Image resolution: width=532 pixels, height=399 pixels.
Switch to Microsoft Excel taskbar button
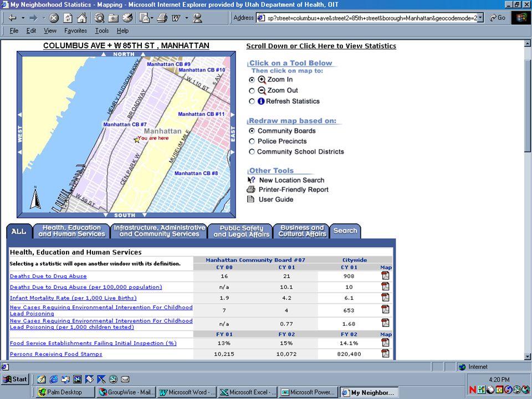coord(248,392)
